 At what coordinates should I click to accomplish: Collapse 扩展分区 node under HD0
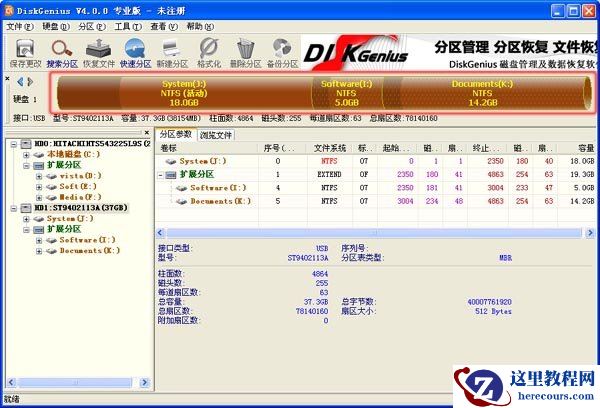tap(26, 166)
